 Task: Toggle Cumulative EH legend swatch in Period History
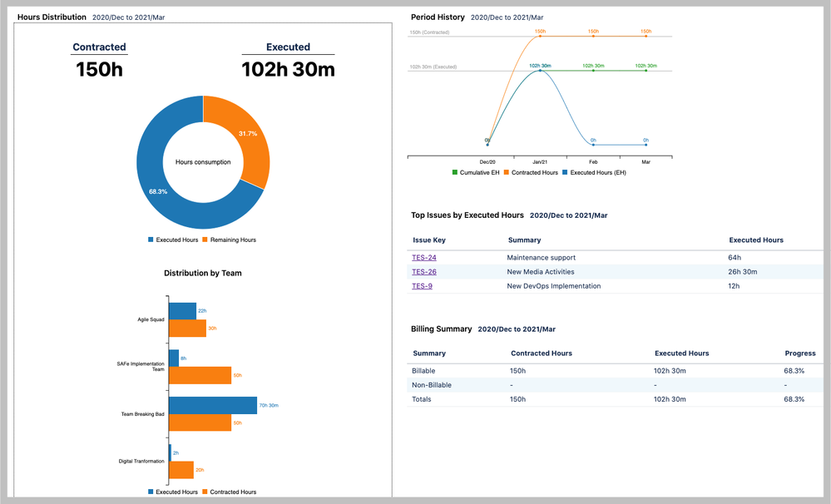pyautogui.click(x=455, y=173)
